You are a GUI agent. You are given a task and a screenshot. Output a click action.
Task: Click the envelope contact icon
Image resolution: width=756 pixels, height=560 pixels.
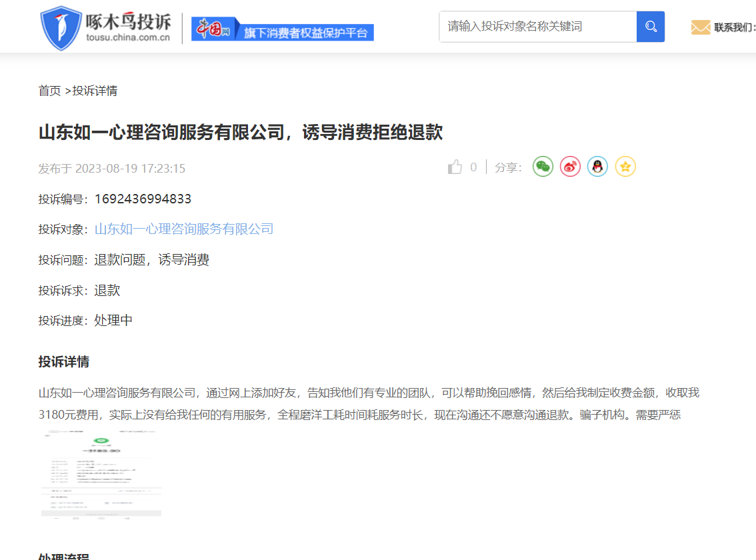coord(700,27)
